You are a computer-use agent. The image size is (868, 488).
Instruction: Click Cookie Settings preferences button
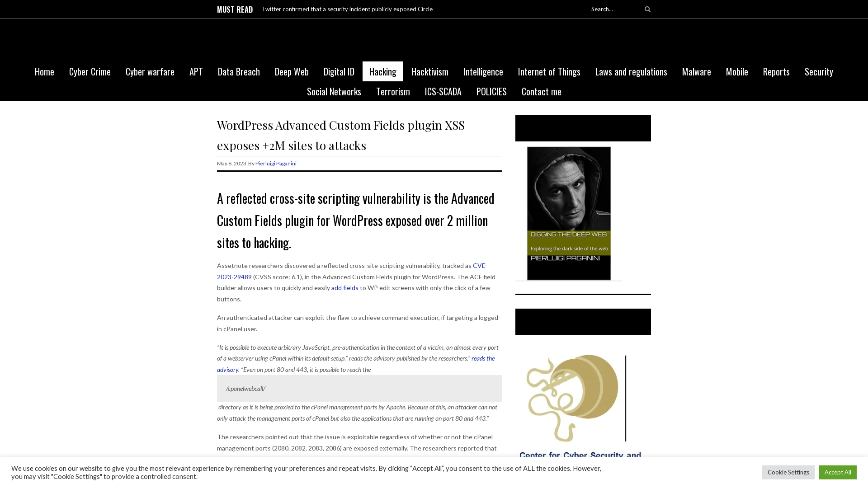point(788,472)
